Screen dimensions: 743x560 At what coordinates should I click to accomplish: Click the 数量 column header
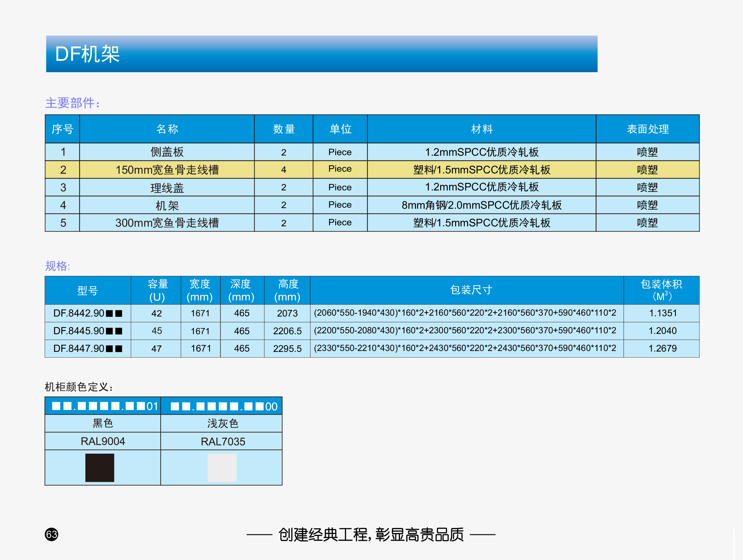284,129
